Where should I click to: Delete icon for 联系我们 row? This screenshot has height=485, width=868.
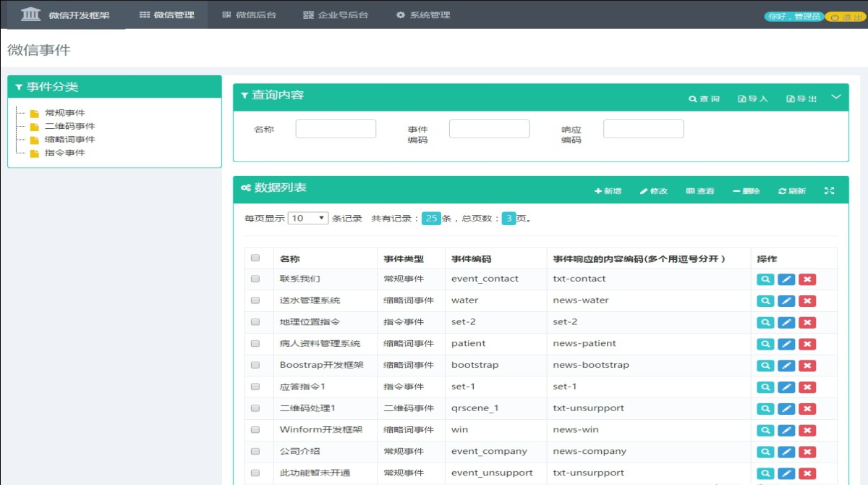807,279
